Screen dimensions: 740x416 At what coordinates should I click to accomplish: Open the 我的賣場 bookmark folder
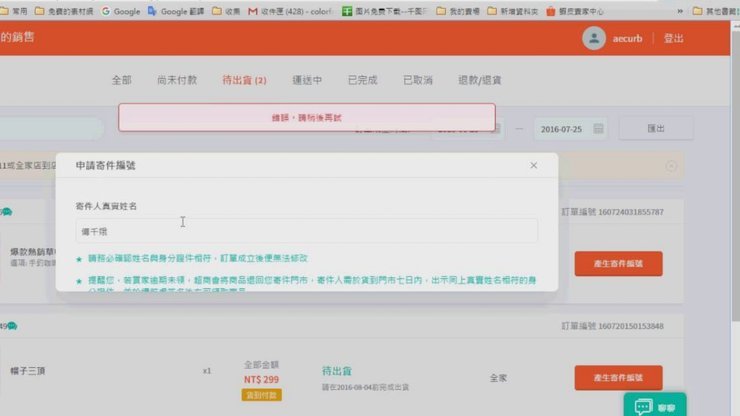point(457,11)
